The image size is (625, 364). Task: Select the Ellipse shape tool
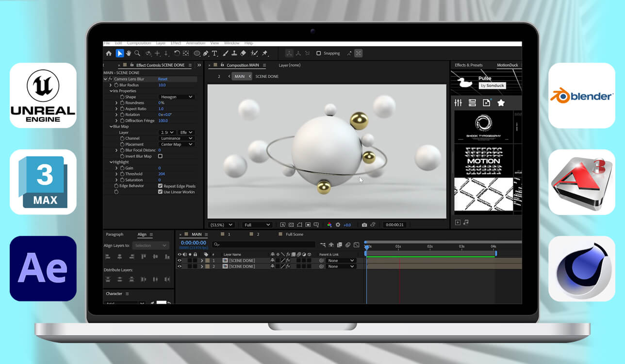click(197, 53)
